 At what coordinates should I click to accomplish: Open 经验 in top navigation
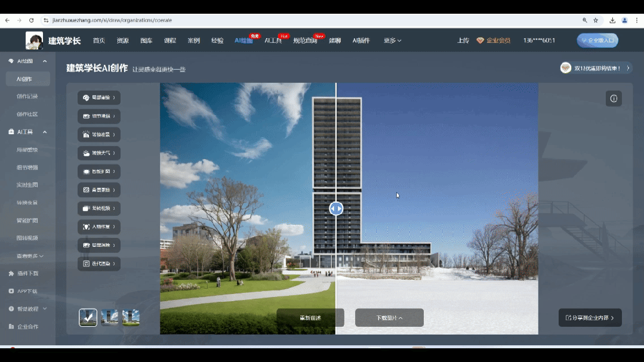point(217,40)
